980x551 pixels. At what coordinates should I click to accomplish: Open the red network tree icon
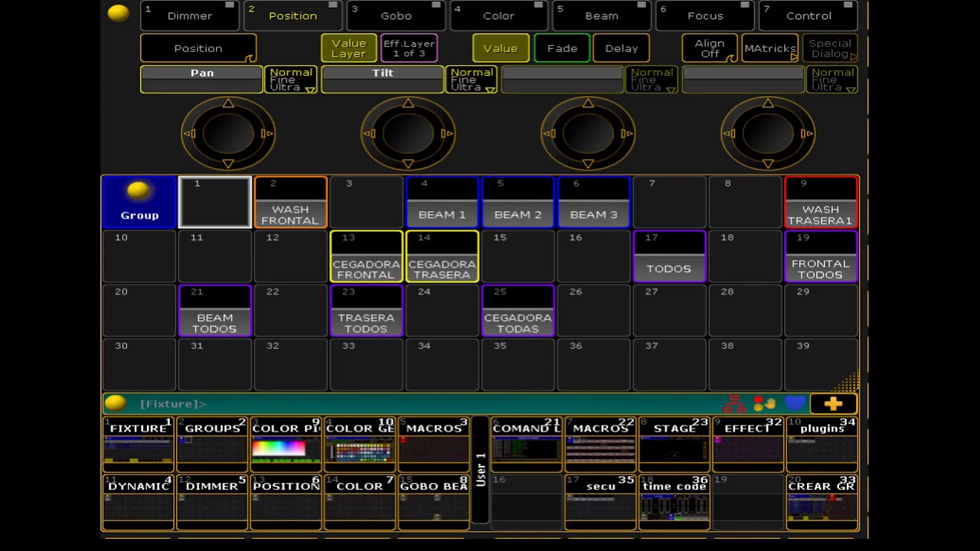(x=734, y=403)
